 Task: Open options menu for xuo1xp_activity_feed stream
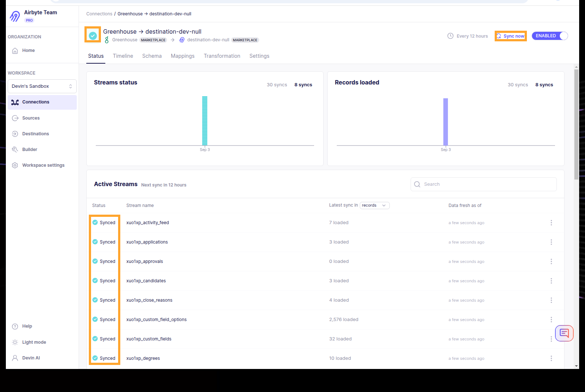pyautogui.click(x=551, y=223)
